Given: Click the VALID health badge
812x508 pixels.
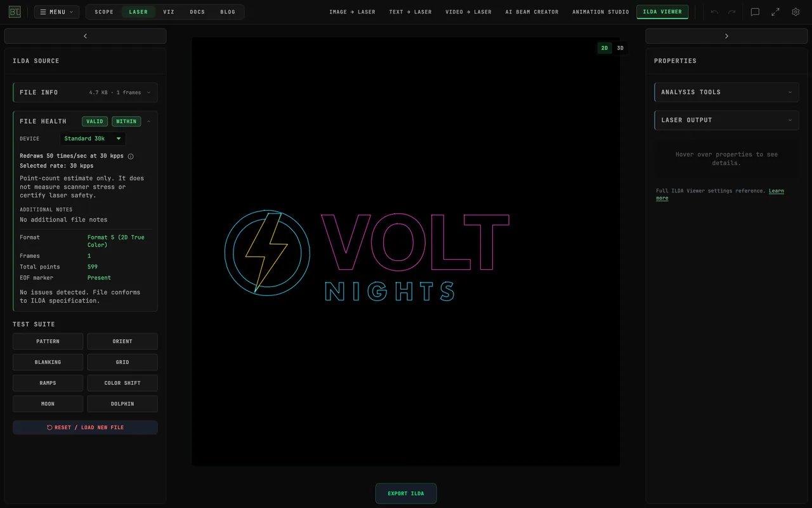Looking at the screenshot, I should click(x=95, y=121).
